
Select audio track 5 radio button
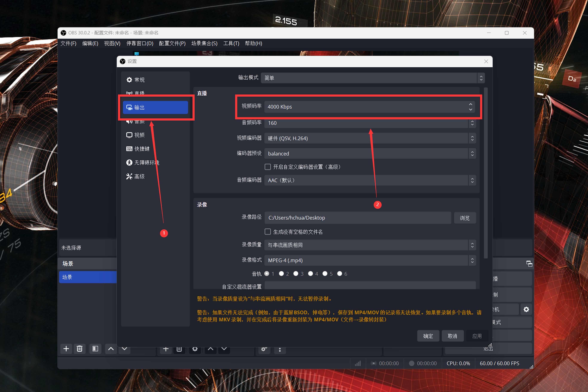coord(325,274)
